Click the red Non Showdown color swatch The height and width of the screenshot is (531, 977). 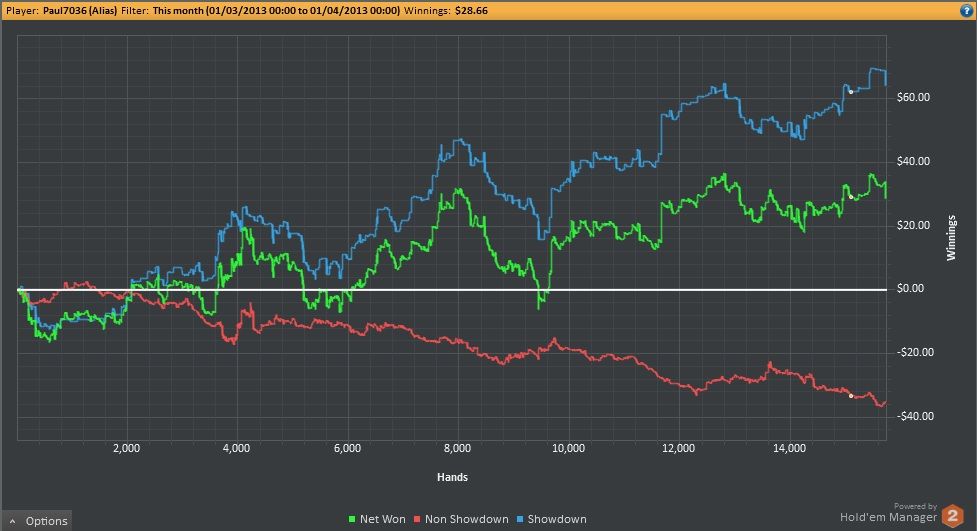pos(417,519)
